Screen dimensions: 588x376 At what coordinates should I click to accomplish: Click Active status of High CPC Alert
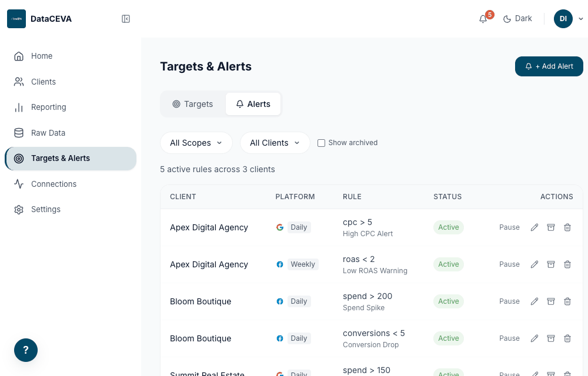pos(449,227)
